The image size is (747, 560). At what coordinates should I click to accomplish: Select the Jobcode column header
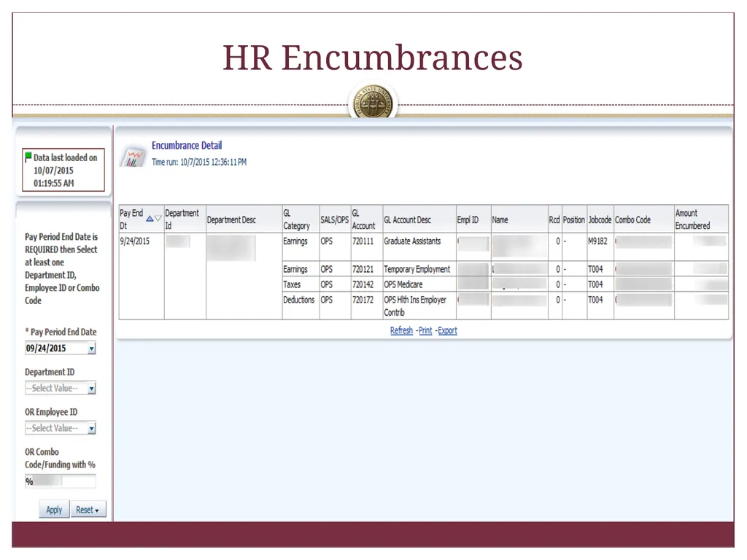(600, 219)
